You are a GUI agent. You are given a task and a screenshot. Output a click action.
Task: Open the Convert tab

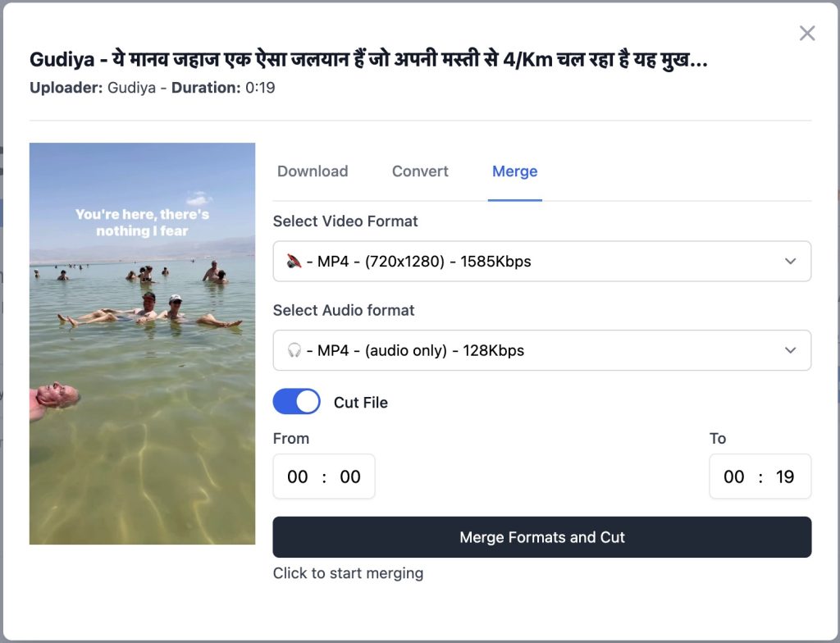[420, 171]
